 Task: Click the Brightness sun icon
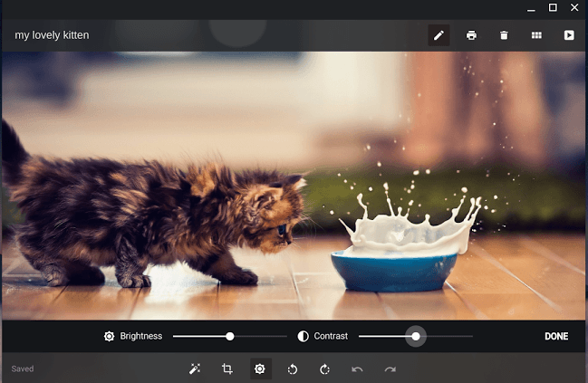click(x=109, y=336)
